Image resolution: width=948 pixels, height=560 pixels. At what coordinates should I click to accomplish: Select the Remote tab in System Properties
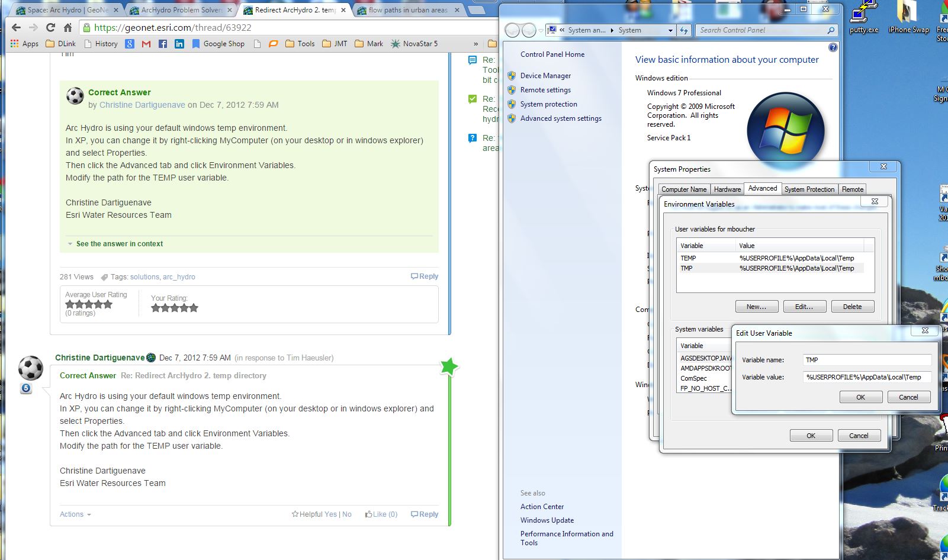(853, 189)
